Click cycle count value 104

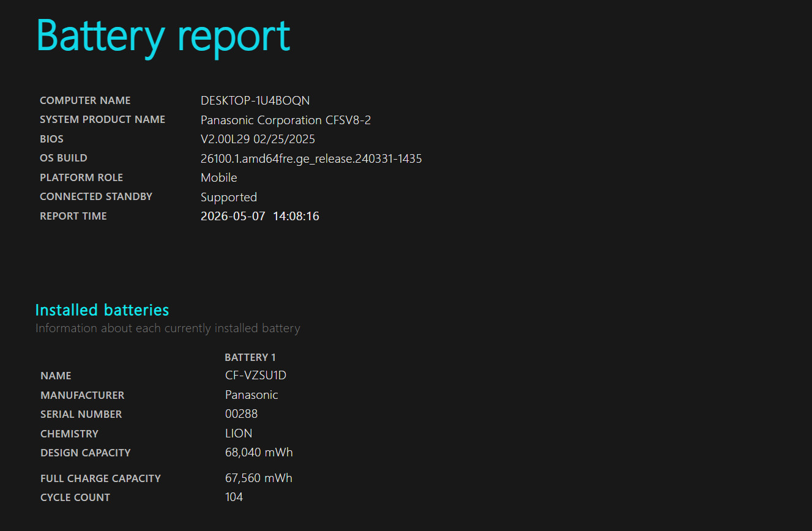click(234, 497)
